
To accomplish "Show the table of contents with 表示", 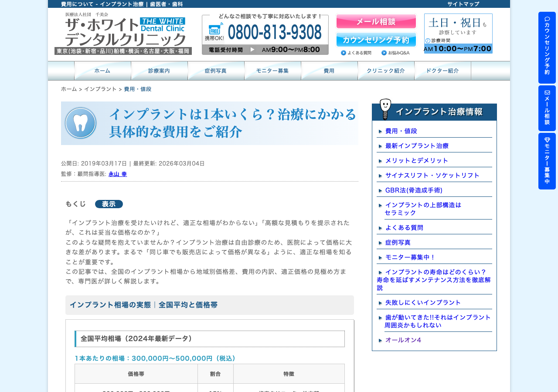I will tap(109, 204).
